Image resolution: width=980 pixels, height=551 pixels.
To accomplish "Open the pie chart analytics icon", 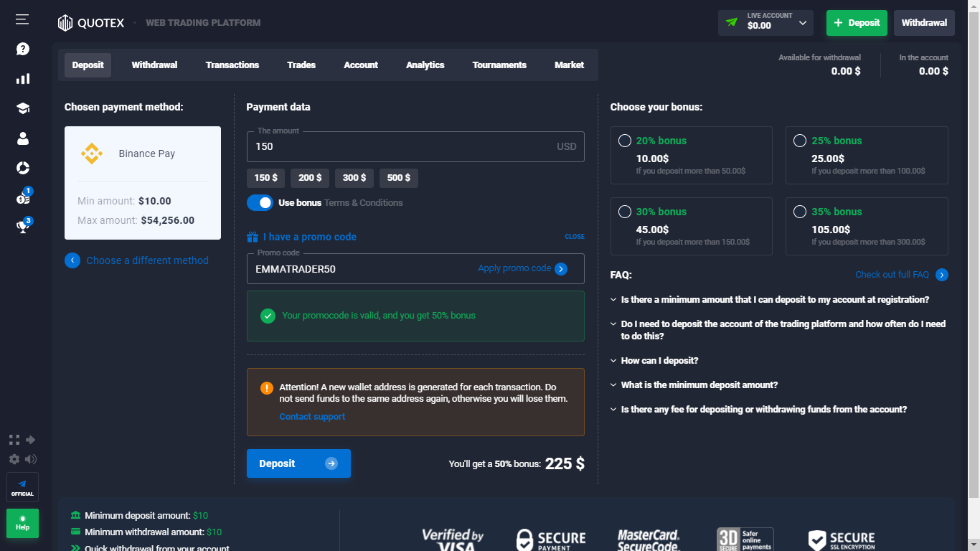I will [23, 168].
